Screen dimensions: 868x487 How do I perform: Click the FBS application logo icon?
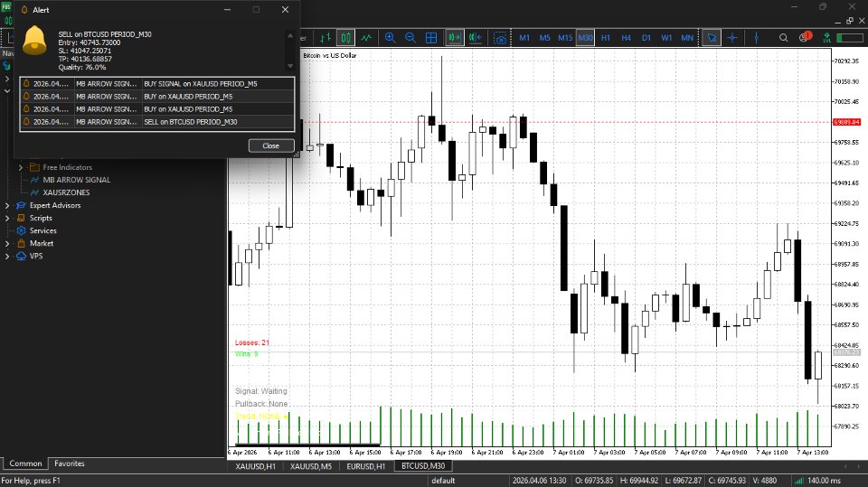(6, 8)
